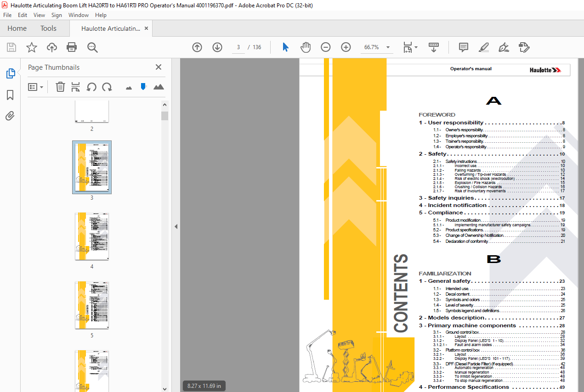Screen dimensions: 584x392
Task: Click 'Platform control box' contents line
Action: [499, 350]
